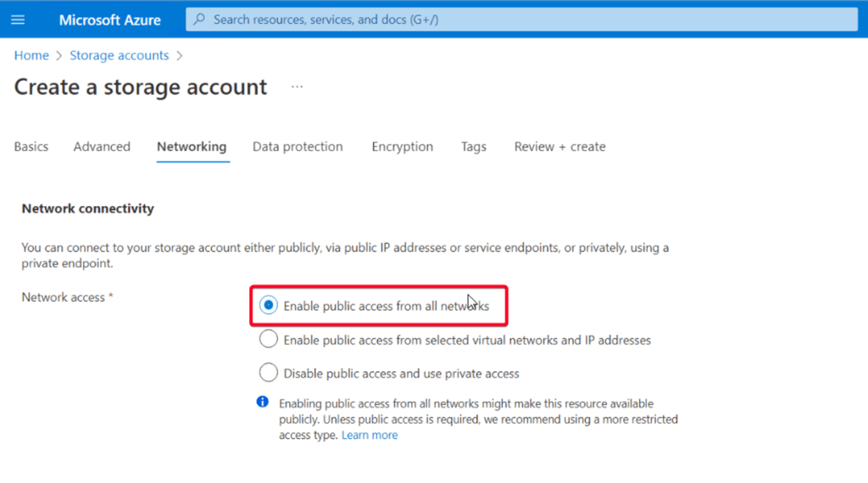The image size is (868, 483).
Task: Open the Learn more link
Action: [370, 435]
